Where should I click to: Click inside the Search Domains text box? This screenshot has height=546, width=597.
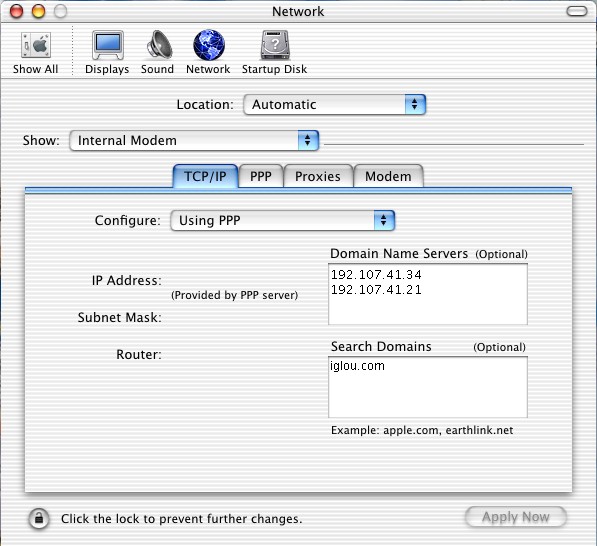point(428,387)
